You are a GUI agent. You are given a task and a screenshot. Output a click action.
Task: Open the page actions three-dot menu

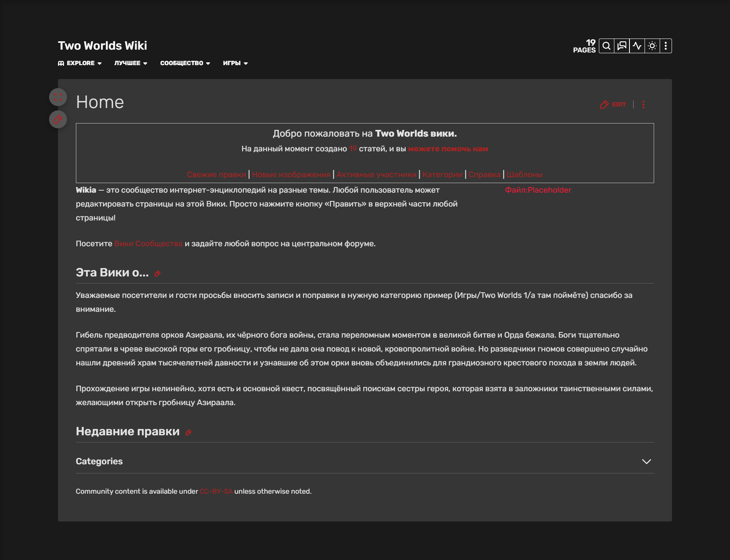coord(643,104)
